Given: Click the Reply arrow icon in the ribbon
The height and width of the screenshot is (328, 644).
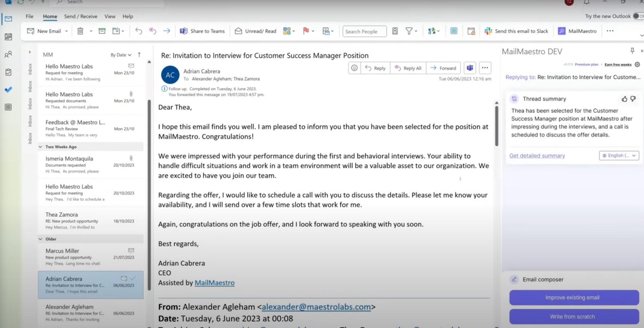Looking at the screenshot, I should [x=138, y=31].
